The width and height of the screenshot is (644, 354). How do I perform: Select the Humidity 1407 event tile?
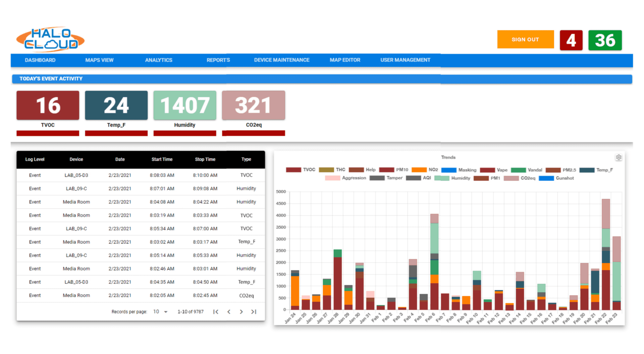185,105
